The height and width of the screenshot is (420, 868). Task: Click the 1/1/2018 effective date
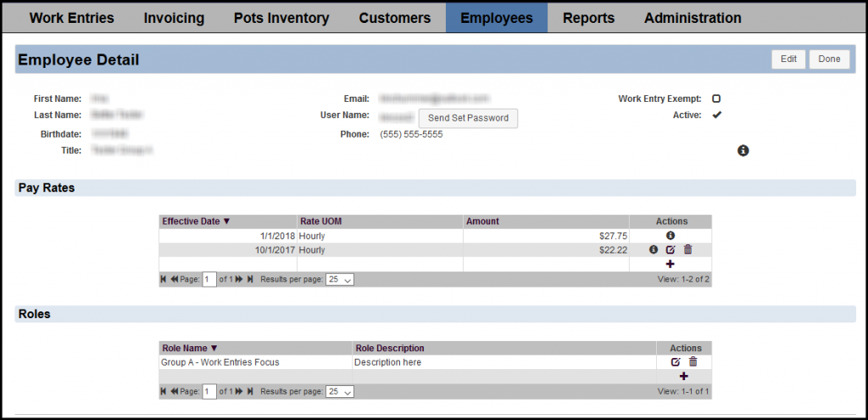coord(277,236)
